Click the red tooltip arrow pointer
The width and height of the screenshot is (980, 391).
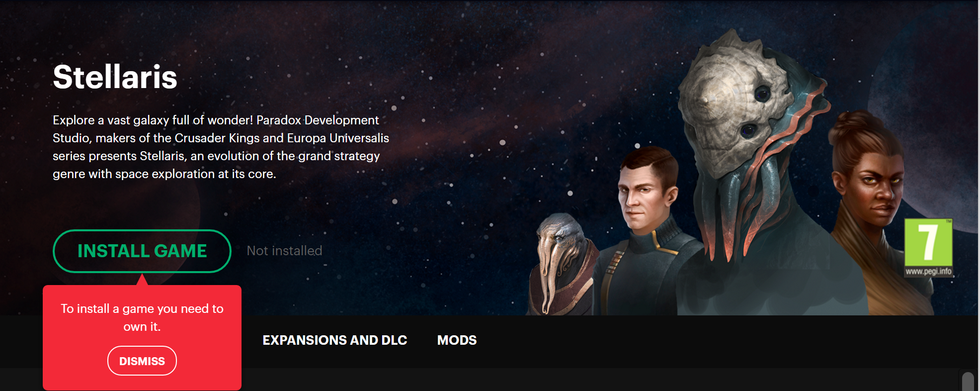click(142, 280)
